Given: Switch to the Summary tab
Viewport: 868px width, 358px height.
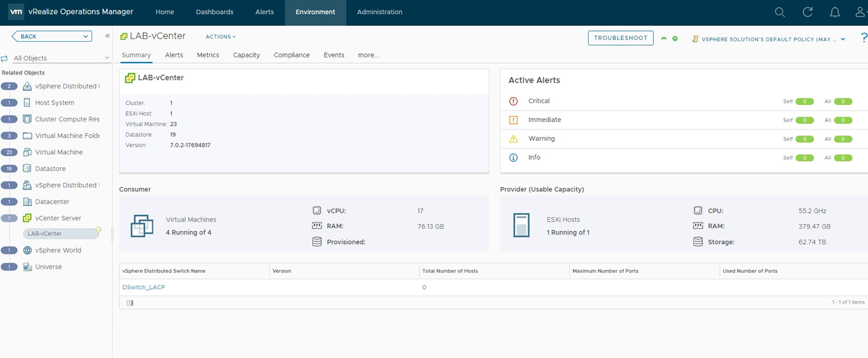Looking at the screenshot, I should (x=136, y=55).
